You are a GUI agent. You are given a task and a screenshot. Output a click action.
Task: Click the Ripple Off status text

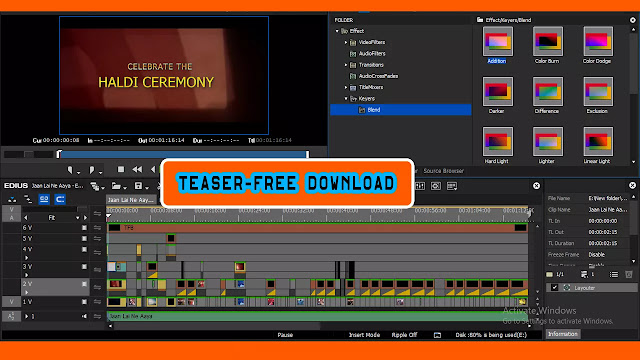point(404,335)
